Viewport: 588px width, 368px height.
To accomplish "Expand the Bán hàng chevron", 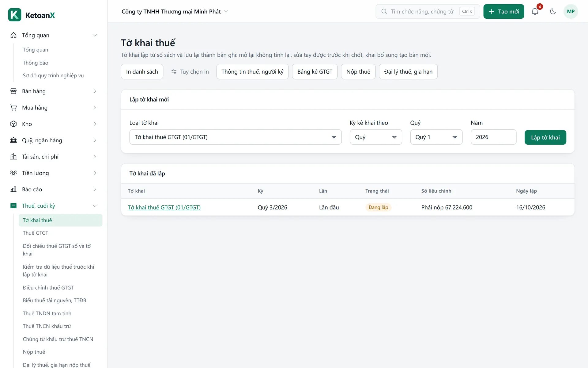I will tap(95, 91).
